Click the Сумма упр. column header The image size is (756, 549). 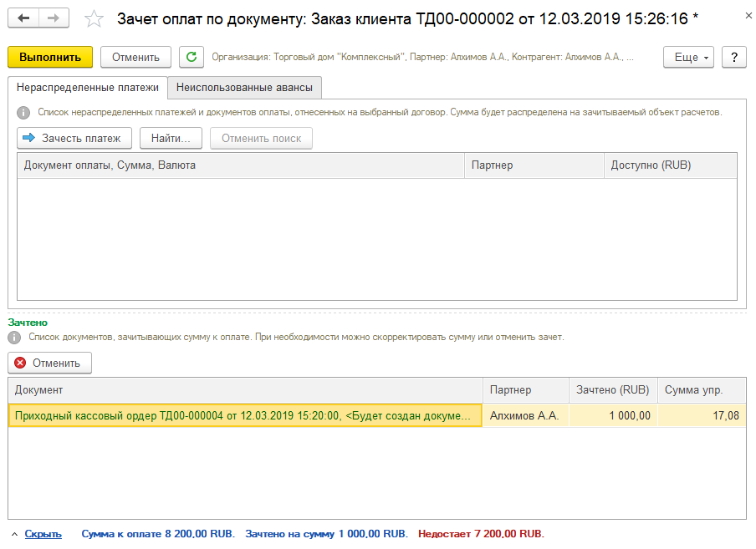701,389
